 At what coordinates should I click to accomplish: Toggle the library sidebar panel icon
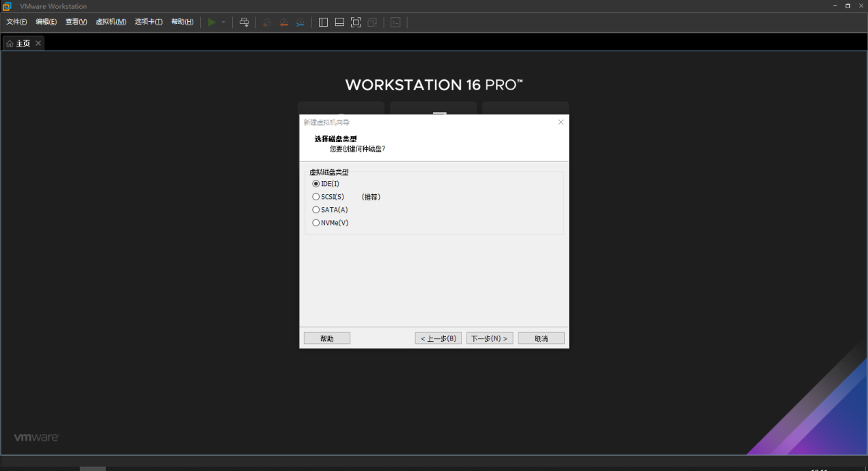pyautogui.click(x=323, y=22)
